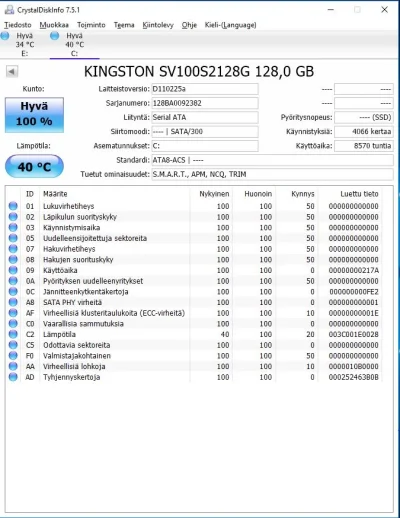The width and height of the screenshot is (400, 518).
Task: Click status icon for SATA PHY virheitä row
Action: (x=13, y=302)
